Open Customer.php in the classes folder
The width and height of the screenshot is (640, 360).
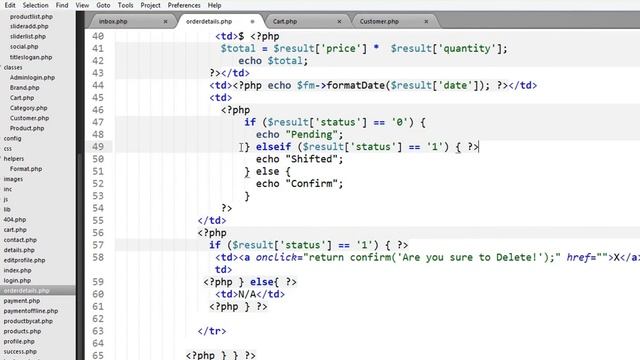pos(29,118)
